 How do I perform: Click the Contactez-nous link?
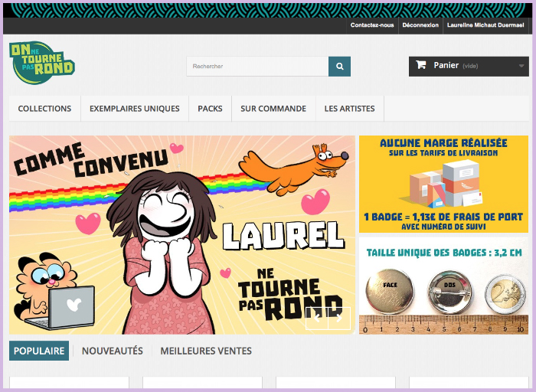click(372, 25)
